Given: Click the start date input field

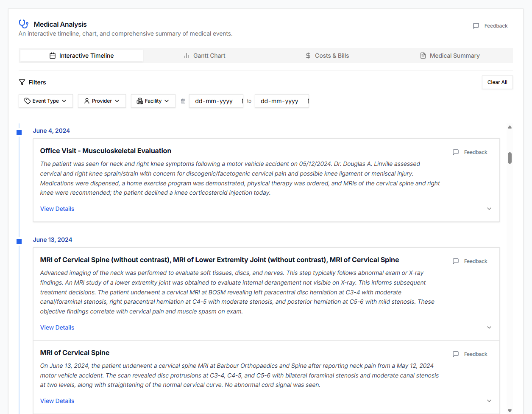Looking at the screenshot, I should point(214,101).
